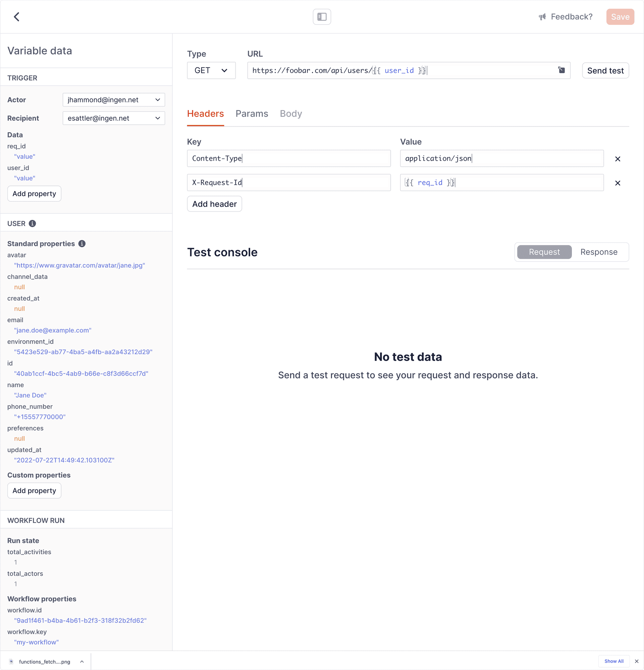Remove the Content-Type header row
644x670 pixels.
[618, 159]
